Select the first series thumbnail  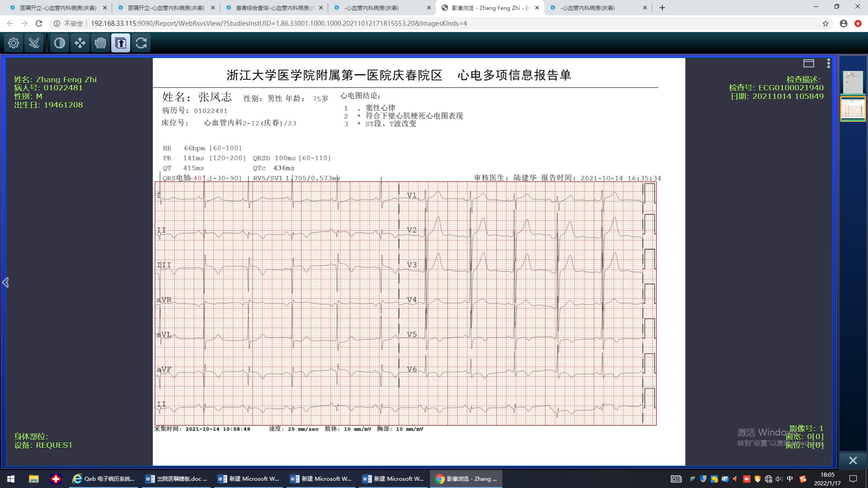point(853,82)
